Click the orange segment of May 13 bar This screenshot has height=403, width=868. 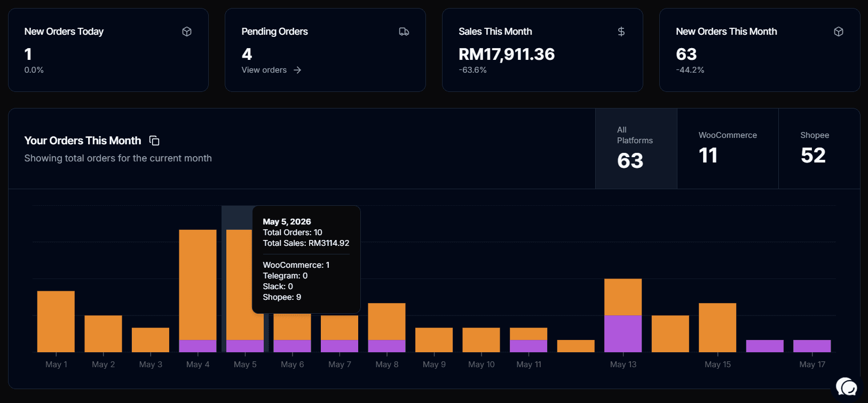coord(623,297)
